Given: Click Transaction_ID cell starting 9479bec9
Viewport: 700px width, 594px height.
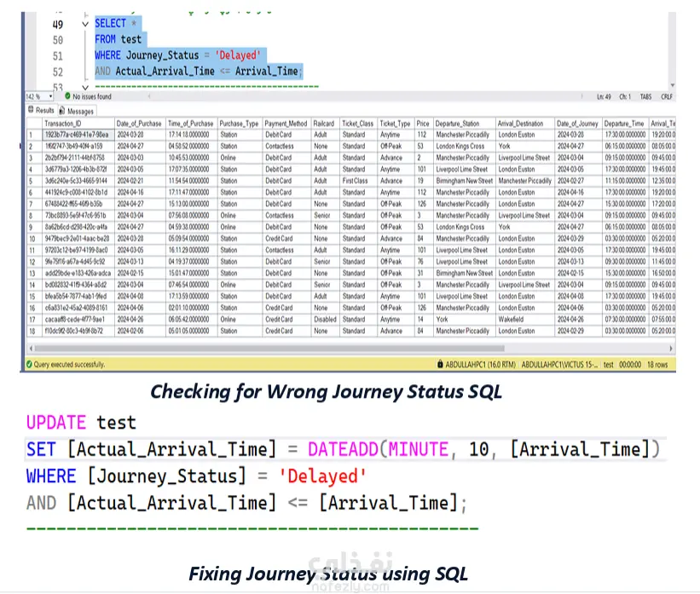Looking at the screenshot, I should [x=78, y=239].
